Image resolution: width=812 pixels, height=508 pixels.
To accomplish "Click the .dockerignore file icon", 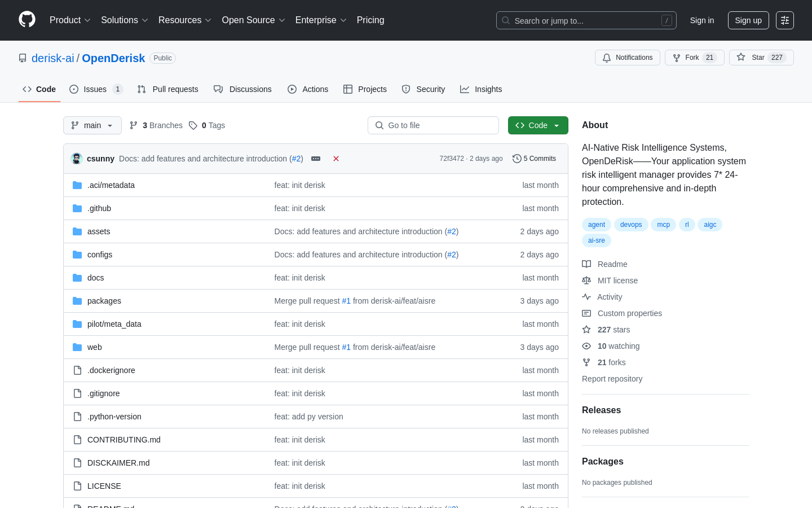I will click(77, 370).
